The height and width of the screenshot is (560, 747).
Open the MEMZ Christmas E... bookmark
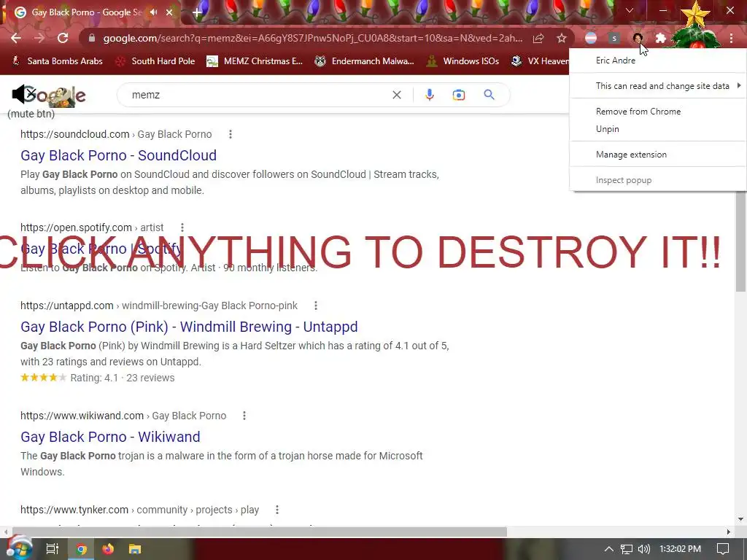[x=255, y=61]
